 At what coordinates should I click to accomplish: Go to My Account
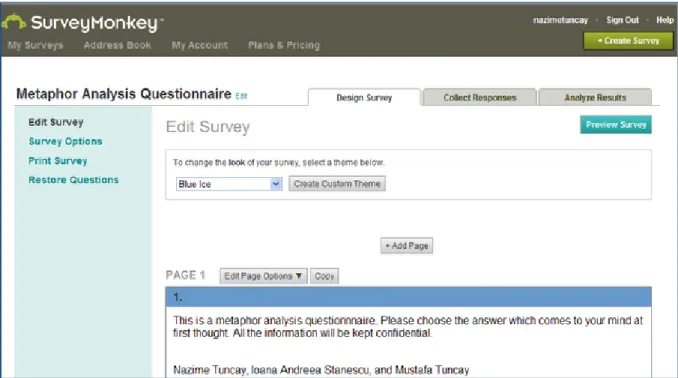pos(199,45)
